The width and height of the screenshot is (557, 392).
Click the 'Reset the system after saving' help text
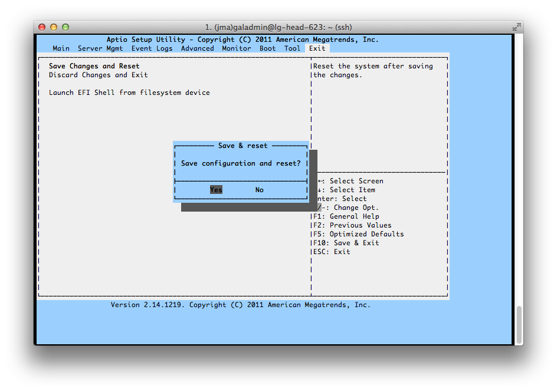(x=373, y=66)
